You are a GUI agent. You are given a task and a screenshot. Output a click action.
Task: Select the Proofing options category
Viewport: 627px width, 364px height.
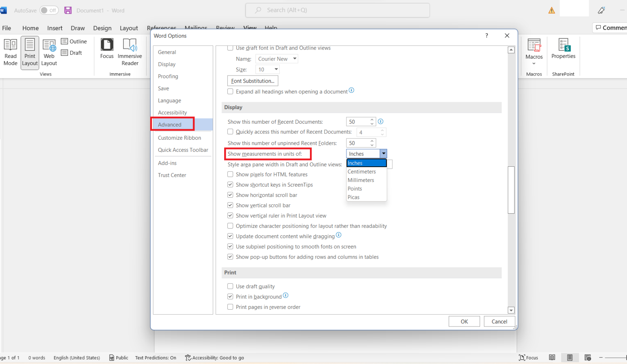click(x=183, y=76)
